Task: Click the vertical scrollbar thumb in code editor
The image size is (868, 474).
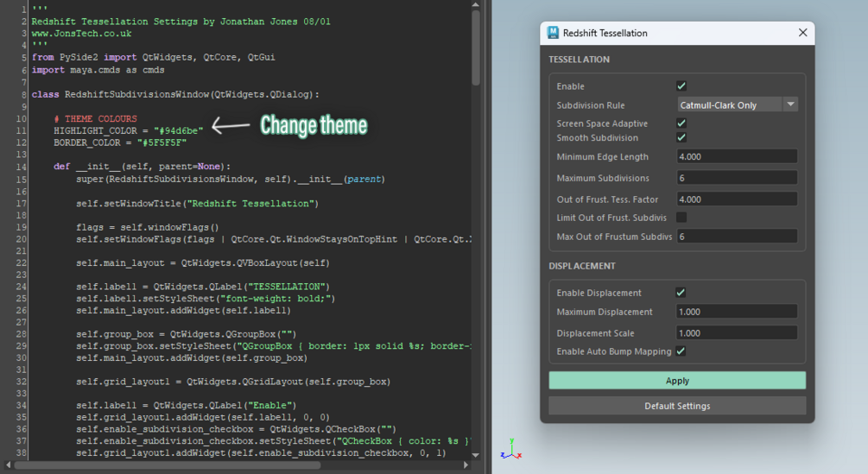Action: pos(476,48)
